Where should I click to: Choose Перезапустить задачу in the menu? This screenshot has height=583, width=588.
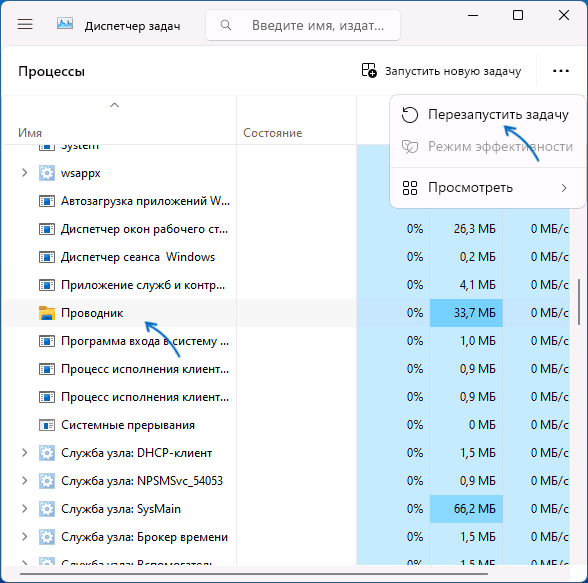488,114
